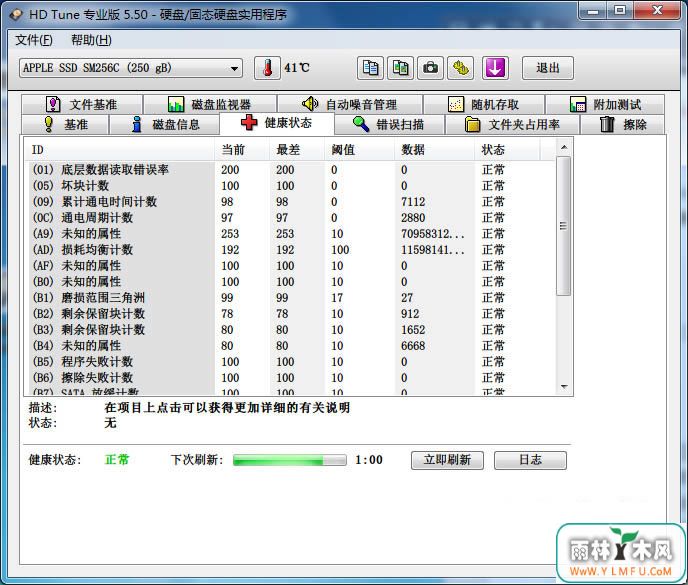This screenshot has height=585, width=688.
Task: Switch to the 基准 tab
Action: pos(65,125)
